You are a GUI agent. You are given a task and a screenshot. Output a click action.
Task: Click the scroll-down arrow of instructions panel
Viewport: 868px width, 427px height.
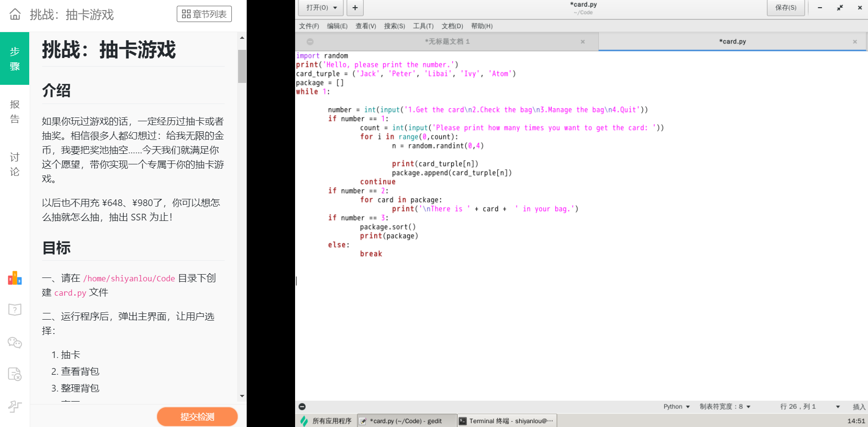tap(242, 396)
